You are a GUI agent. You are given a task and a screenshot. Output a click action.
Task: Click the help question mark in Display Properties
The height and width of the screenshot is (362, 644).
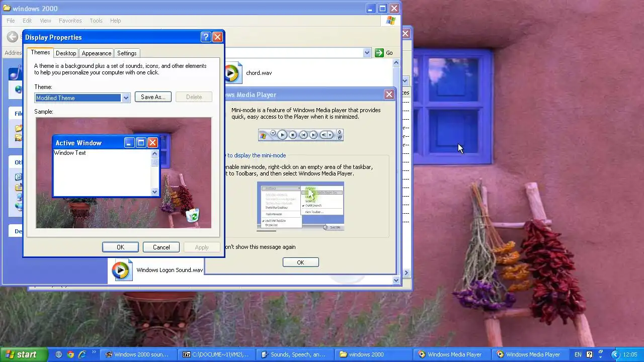point(205,37)
